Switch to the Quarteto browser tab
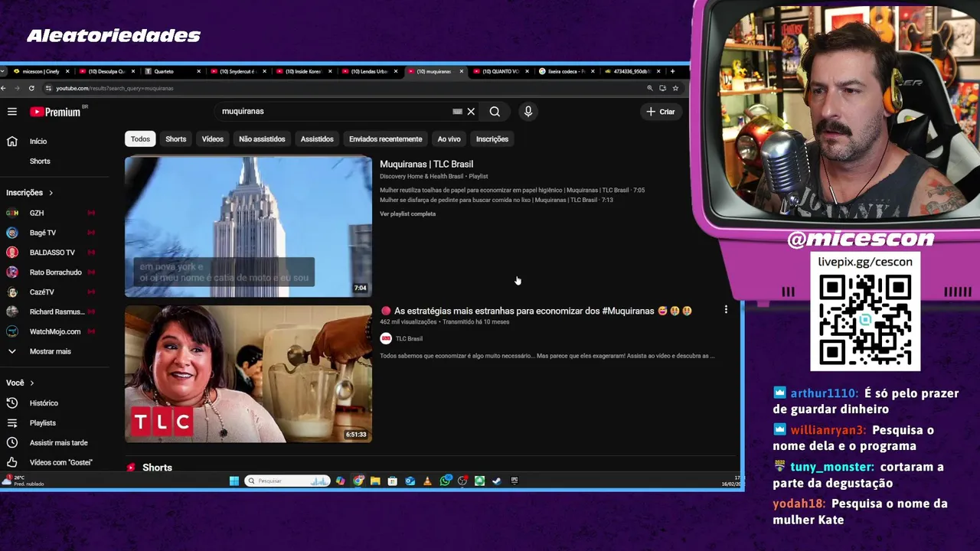The image size is (980, 551). tap(172, 71)
